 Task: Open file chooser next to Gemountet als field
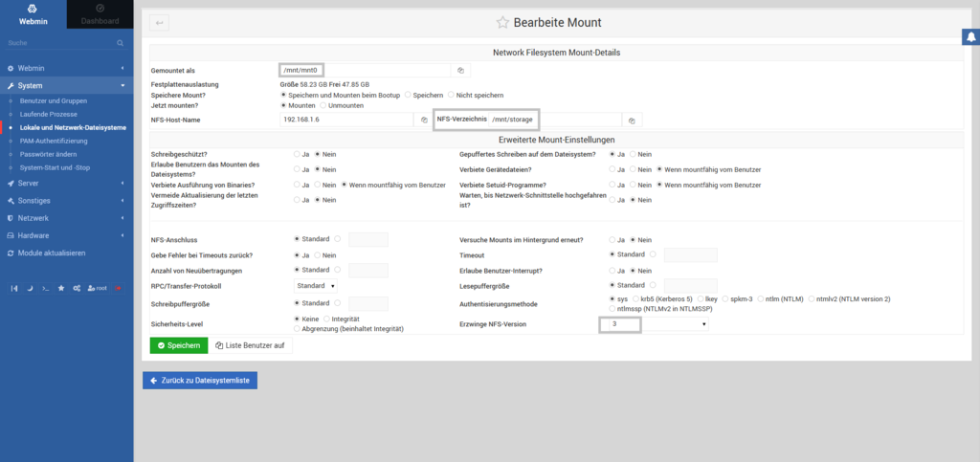(460, 70)
